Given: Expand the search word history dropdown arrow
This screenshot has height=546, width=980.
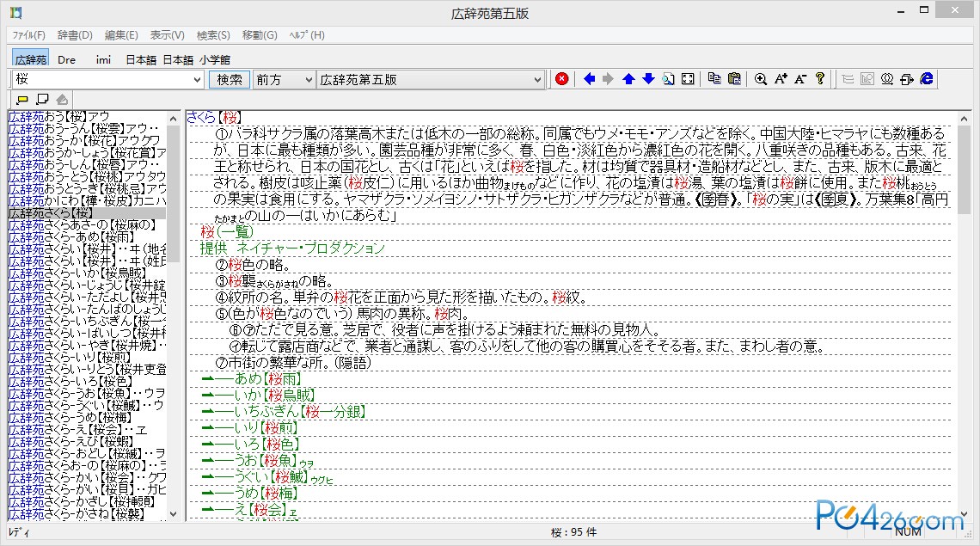Looking at the screenshot, I should click(x=197, y=79).
